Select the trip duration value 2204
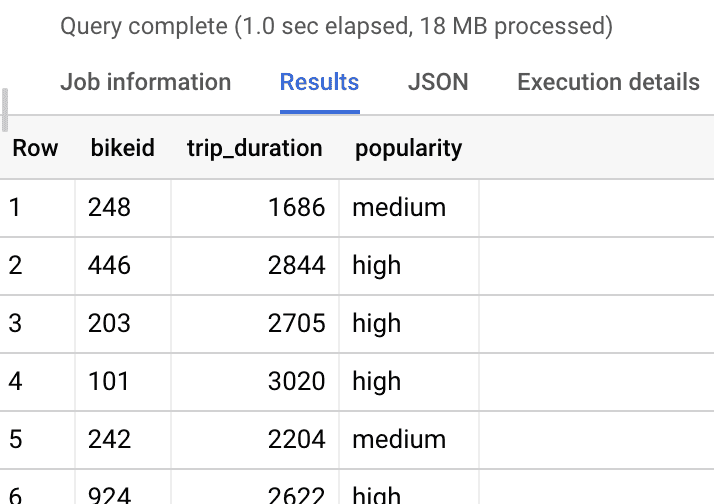The width and height of the screenshot is (714, 504). tap(298, 439)
